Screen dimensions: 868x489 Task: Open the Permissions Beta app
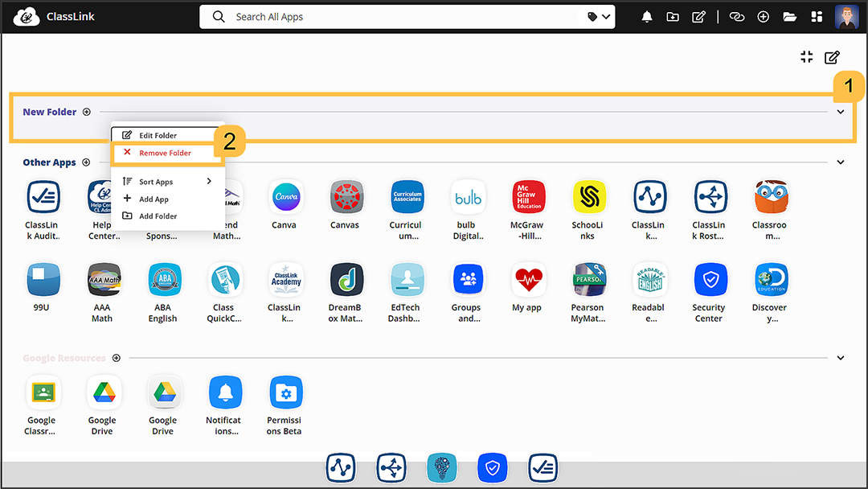pyautogui.click(x=285, y=392)
